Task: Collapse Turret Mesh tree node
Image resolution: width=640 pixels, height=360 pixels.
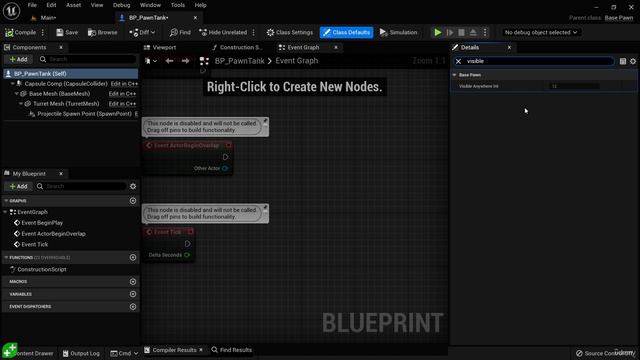Action: [x=21, y=104]
